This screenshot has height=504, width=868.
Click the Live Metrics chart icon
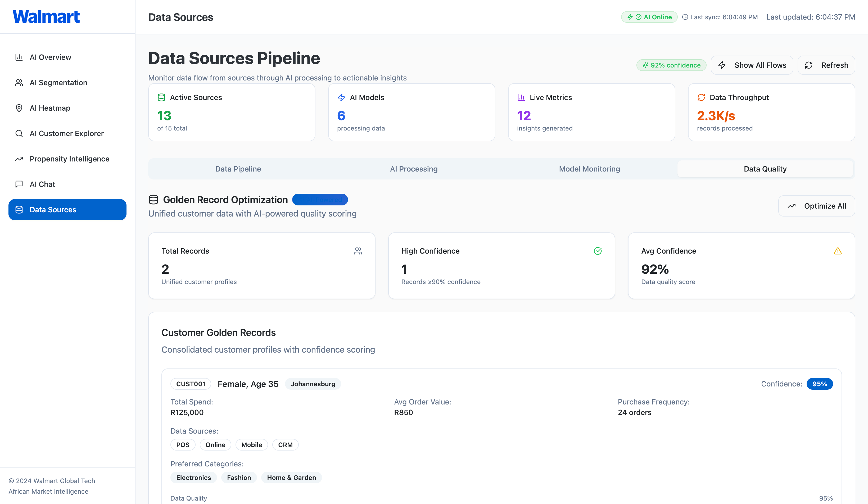coord(521,97)
